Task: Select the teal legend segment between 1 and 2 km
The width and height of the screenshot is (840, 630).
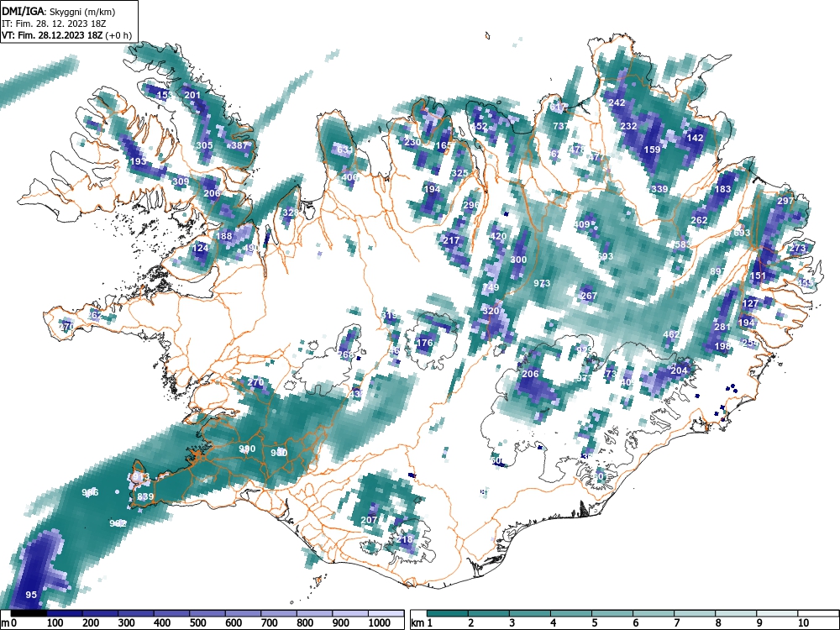Action: [x=448, y=613]
